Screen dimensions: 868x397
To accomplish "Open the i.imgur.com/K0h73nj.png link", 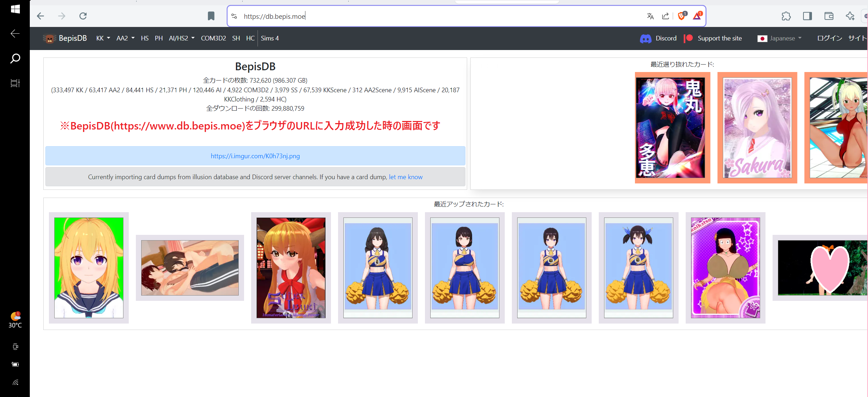I will pyautogui.click(x=255, y=156).
